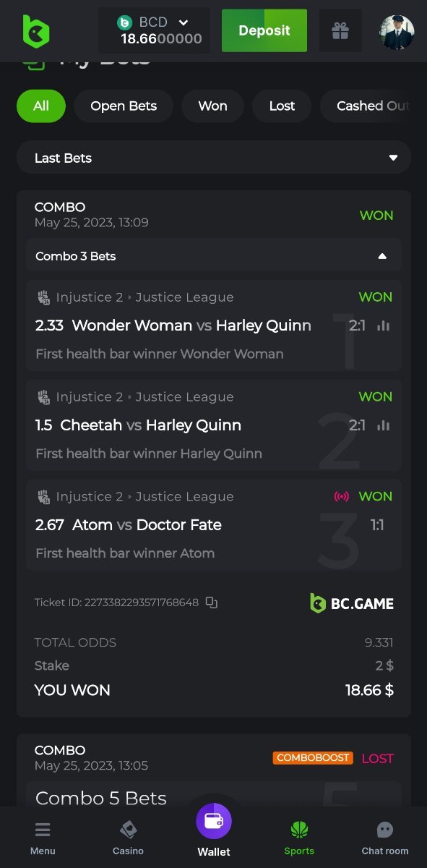The width and height of the screenshot is (427, 868).
Task: View stats icon for Cheetah match
Action: [x=384, y=425]
